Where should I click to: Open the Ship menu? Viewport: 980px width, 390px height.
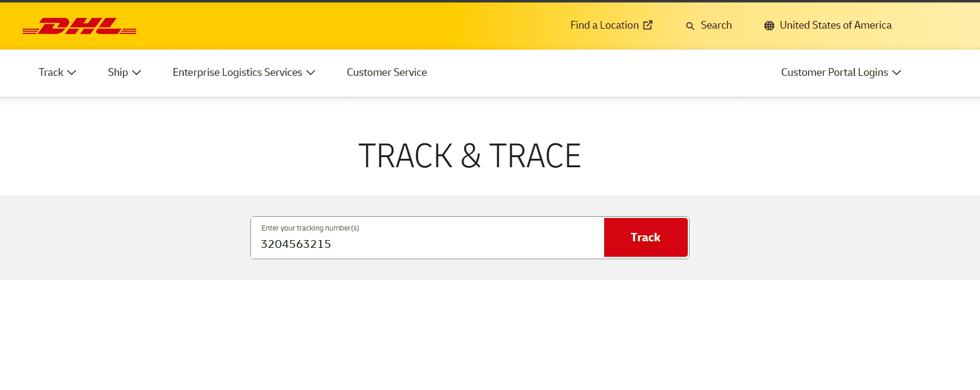(x=124, y=72)
